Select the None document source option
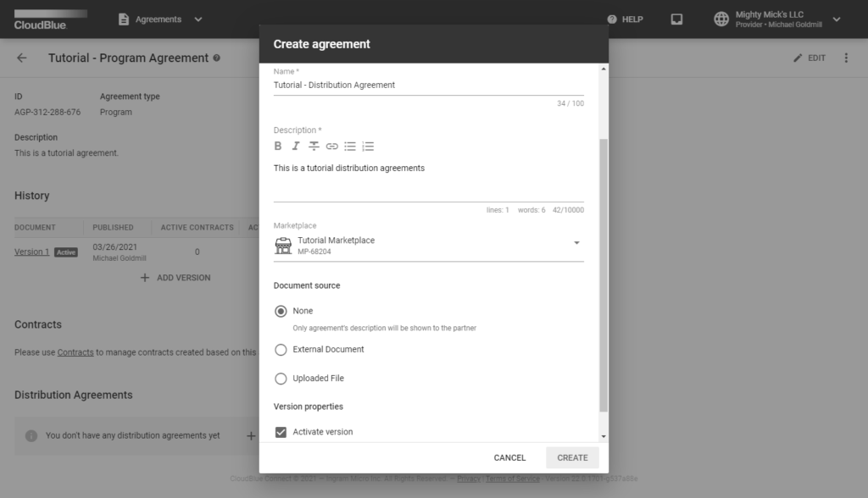This screenshot has width=868, height=498. [281, 311]
